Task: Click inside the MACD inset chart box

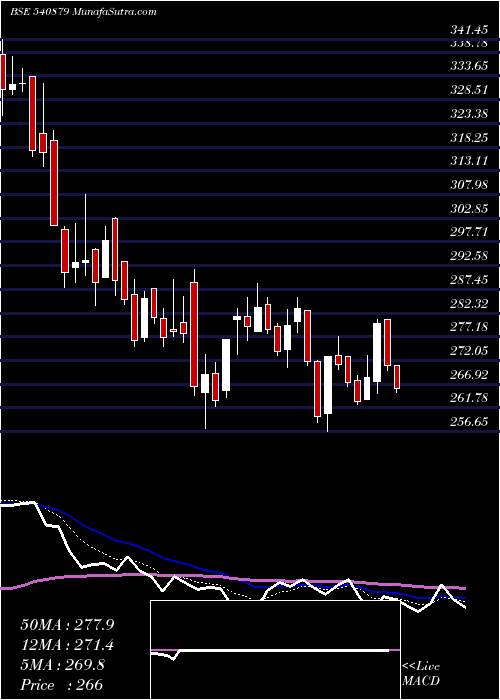Action: [275, 650]
